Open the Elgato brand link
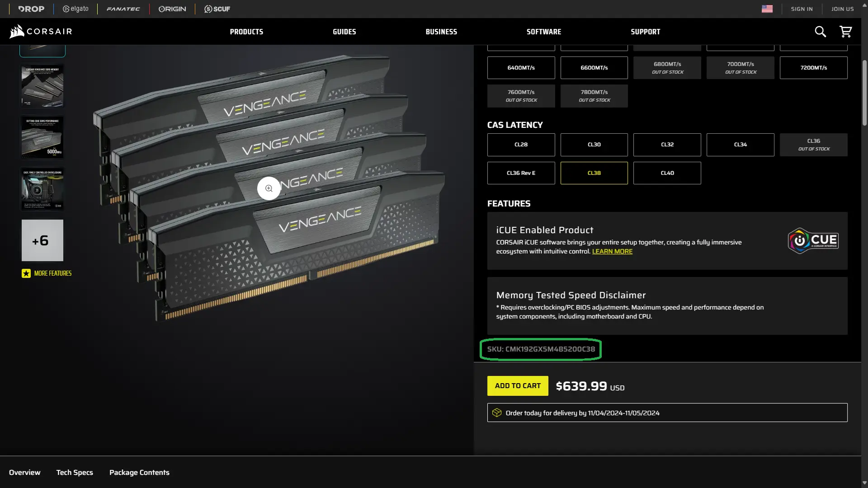The width and height of the screenshot is (868, 488). coord(75,9)
